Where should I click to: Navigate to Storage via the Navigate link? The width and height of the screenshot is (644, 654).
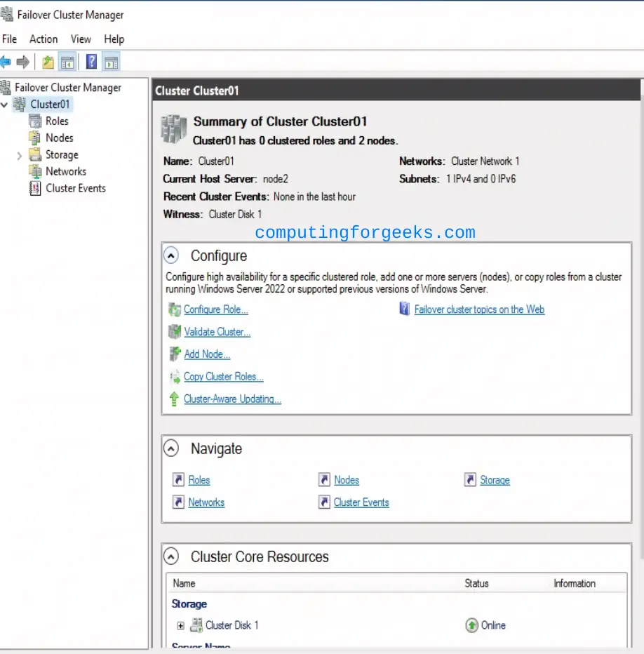pos(495,480)
